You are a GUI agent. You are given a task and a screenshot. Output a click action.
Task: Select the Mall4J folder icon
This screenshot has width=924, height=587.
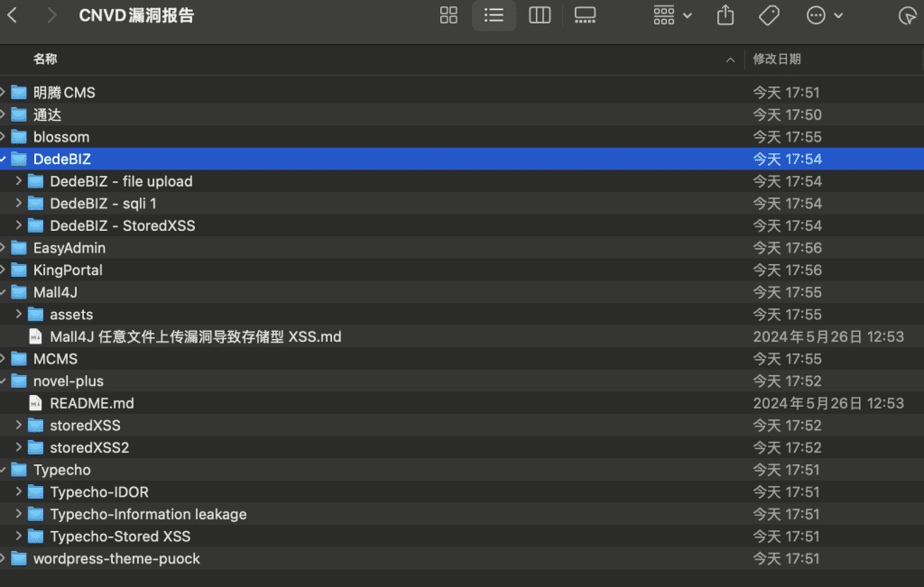tap(19, 292)
